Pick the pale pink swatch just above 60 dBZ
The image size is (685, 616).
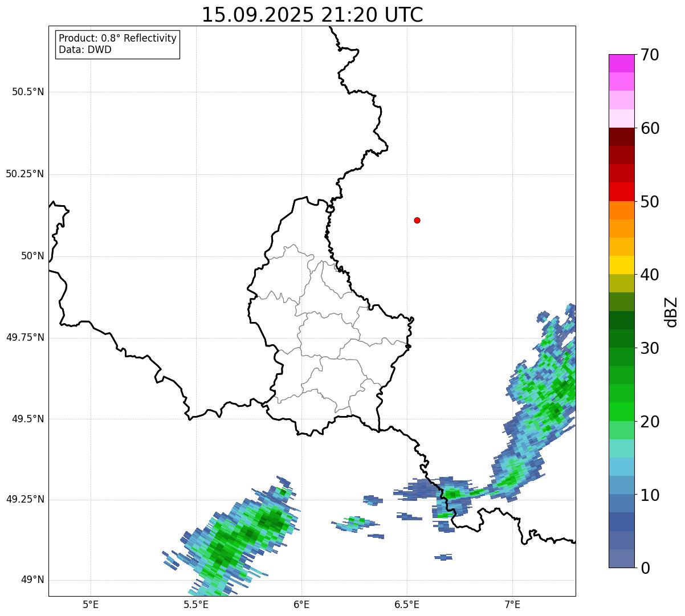[621, 119]
